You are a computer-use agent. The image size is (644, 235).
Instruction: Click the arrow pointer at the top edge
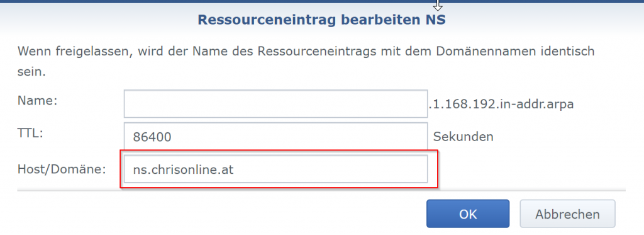[438, 5]
